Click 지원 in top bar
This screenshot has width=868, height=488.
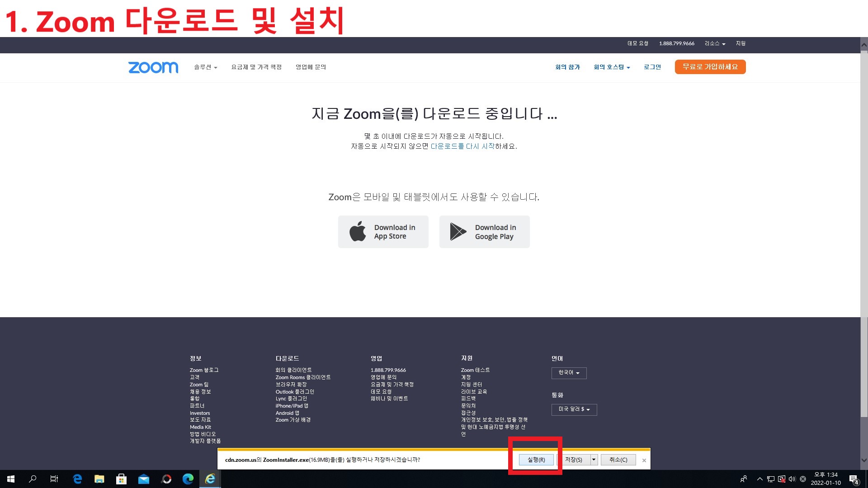tap(741, 43)
